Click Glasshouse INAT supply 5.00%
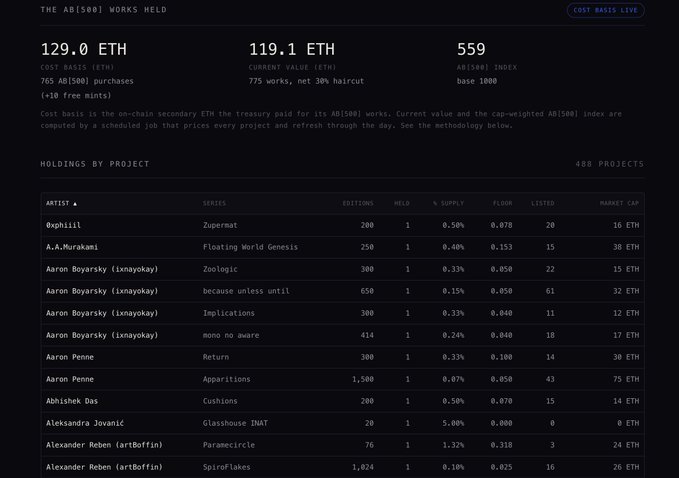This screenshot has height=478, width=679. click(x=453, y=423)
